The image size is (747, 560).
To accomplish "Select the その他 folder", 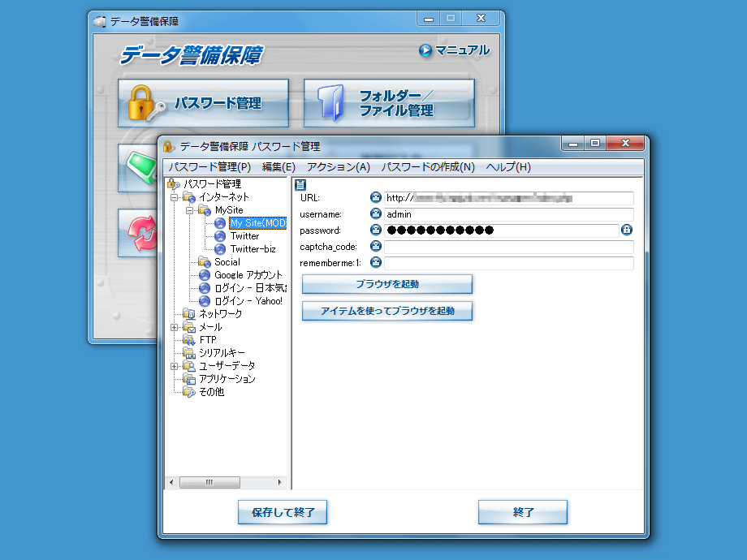I will pos(212,392).
